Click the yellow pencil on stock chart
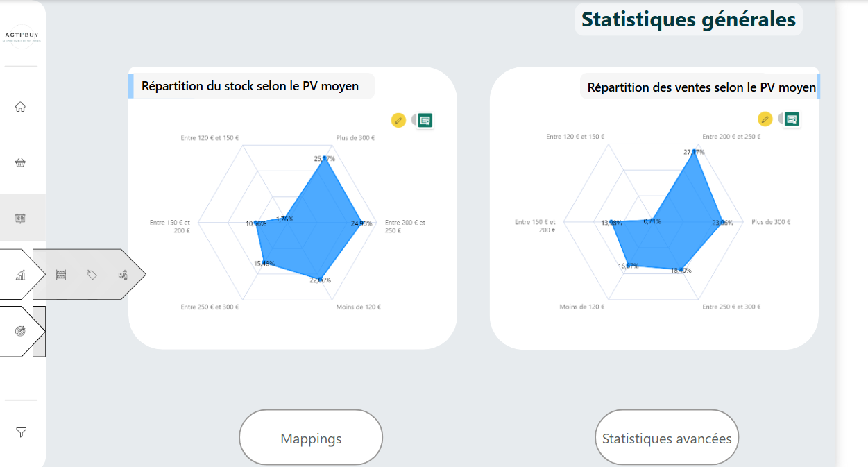 (398, 120)
